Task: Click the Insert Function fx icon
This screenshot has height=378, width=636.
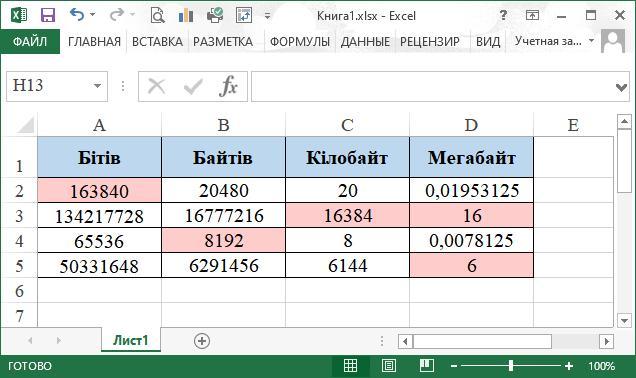Action: pyautogui.click(x=228, y=86)
